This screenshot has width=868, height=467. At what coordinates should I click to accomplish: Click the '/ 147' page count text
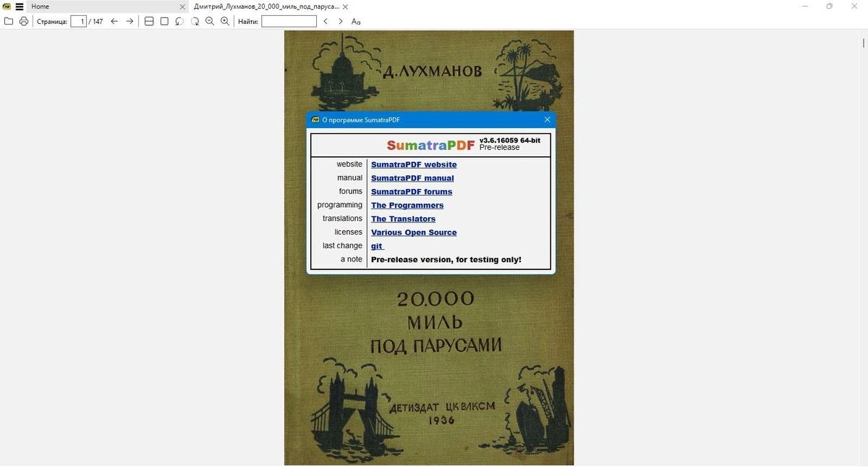(x=95, y=22)
